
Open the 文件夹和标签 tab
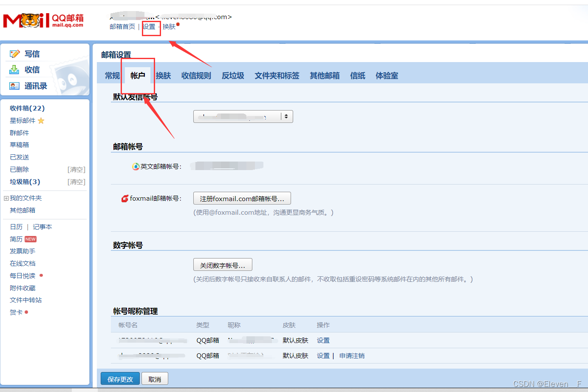coord(277,76)
